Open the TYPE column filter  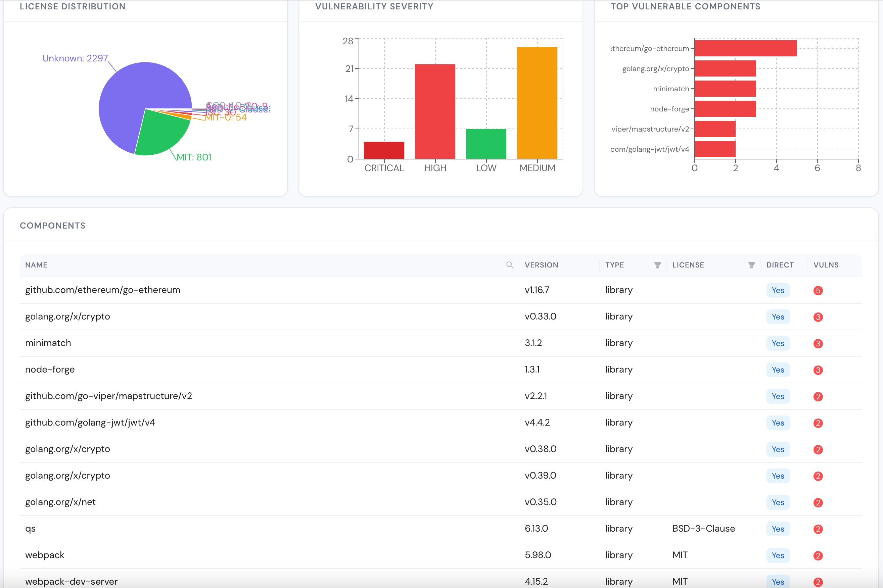[x=657, y=265]
